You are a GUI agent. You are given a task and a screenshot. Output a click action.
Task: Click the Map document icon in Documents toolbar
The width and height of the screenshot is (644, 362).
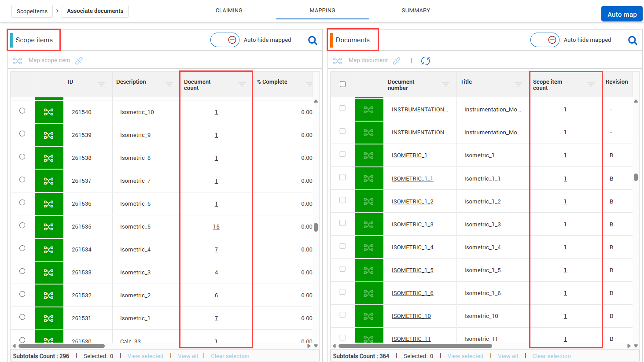pos(338,61)
